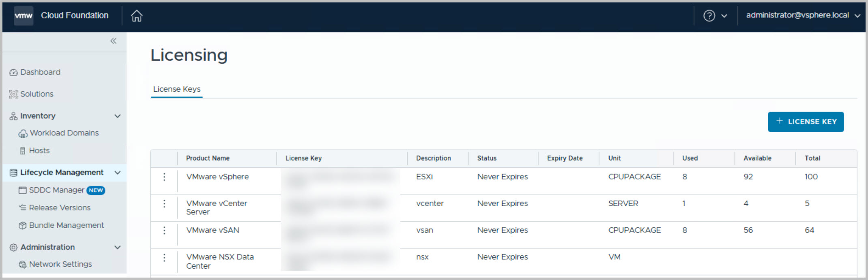The height and width of the screenshot is (280, 868).
Task: Click the Used column header
Action: coord(690,158)
